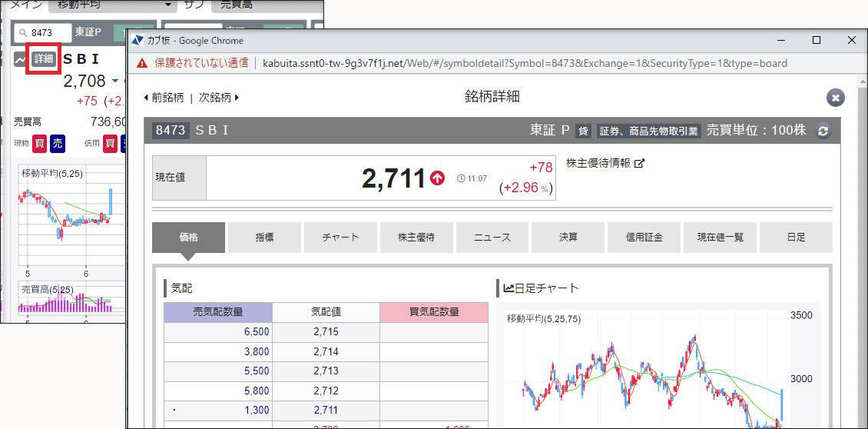
Task: Click the 売気配数量 column header
Action: pos(218,312)
